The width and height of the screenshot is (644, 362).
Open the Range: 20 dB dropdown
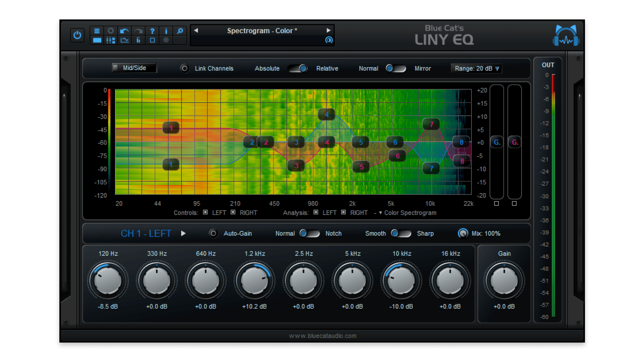(476, 68)
